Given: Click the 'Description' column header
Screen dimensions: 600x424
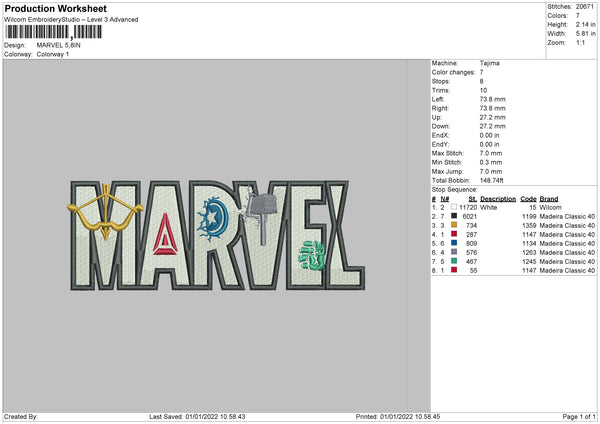Looking at the screenshot, I should click(x=498, y=199).
